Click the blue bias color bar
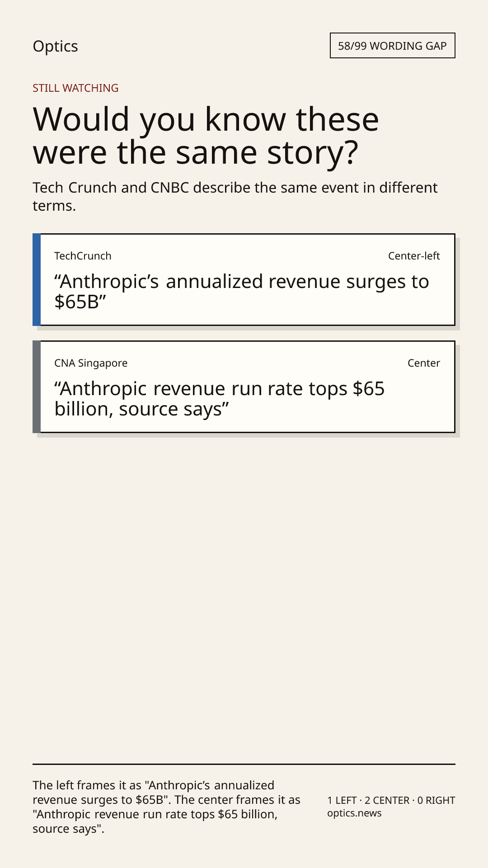 click(37, 280)
